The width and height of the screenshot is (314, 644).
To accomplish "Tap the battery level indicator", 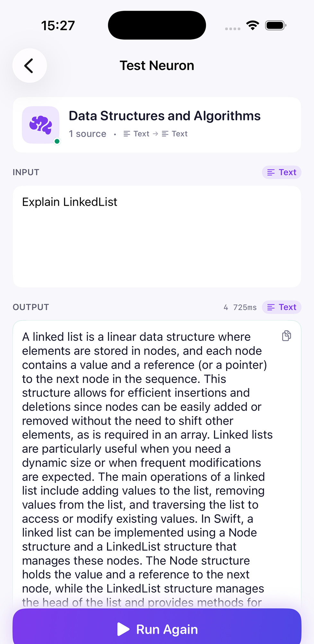I will click(275, 25).
